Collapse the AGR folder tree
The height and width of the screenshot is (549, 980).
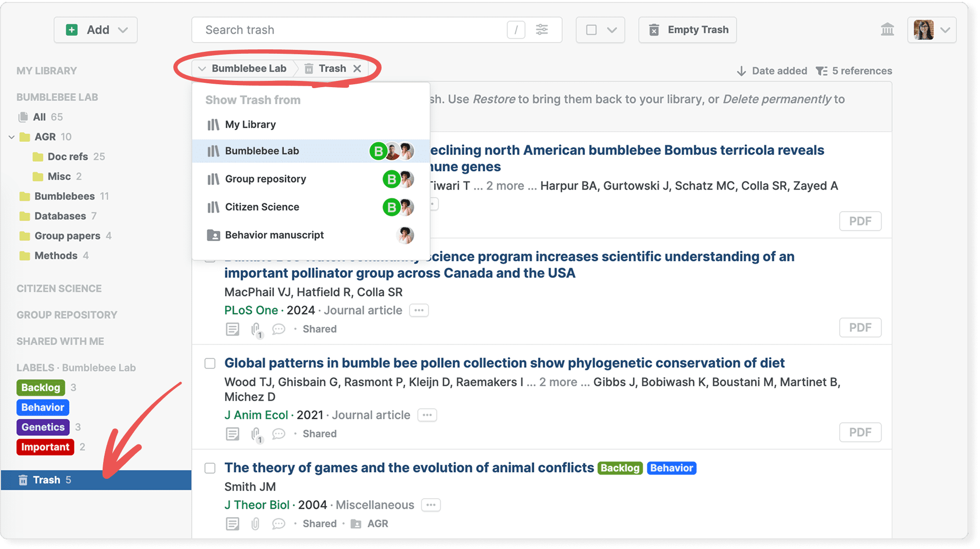tap(12, 137)
